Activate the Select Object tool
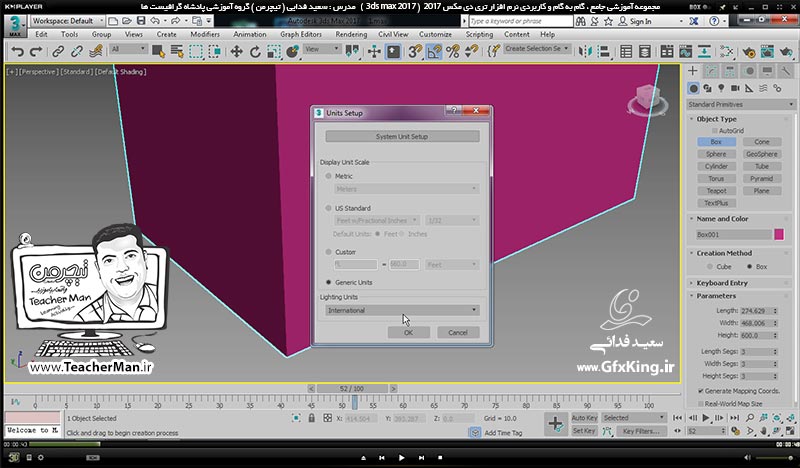This screenshot has height=468, width=800. [158, 52]
